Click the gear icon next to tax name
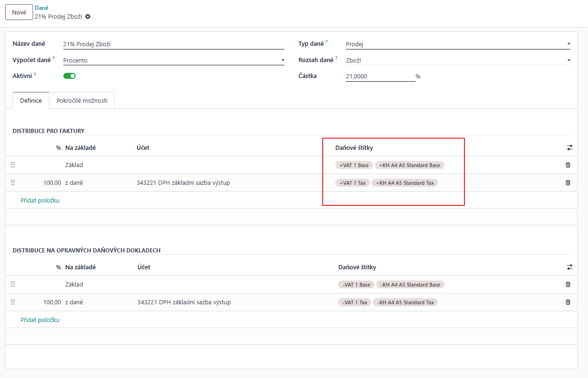The height and width of the screenshot is (378, 588). point(88,16)
